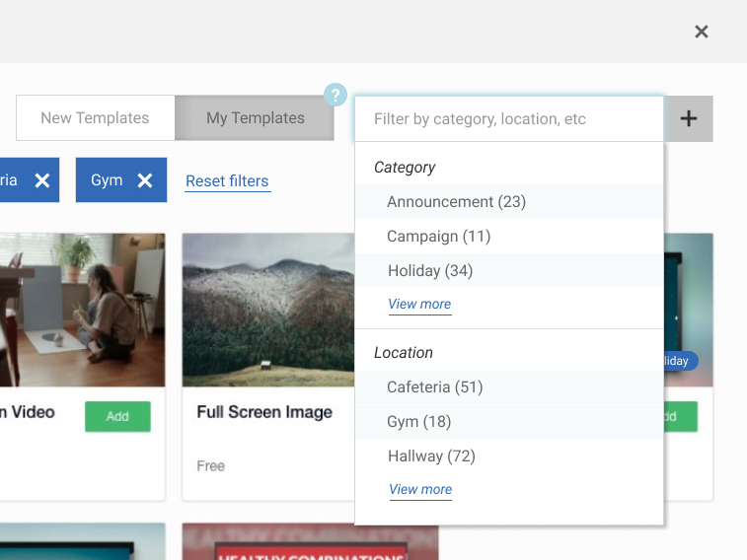Remove the partially visible Cafeteria filter chip
This screenshot has width=747, height=560.
[x=42, y=180]
